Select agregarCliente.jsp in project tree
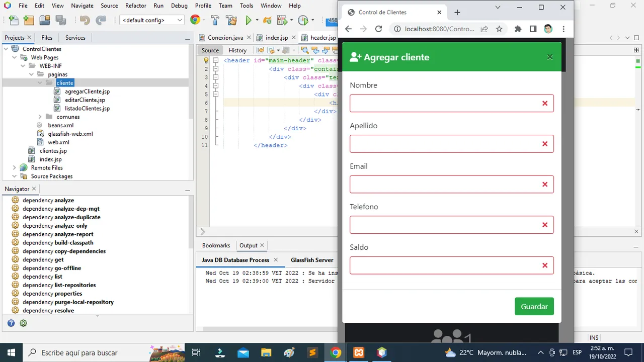The height and width of the screenshot is (362, 644). pyautogui.click(x=87, y=92)
